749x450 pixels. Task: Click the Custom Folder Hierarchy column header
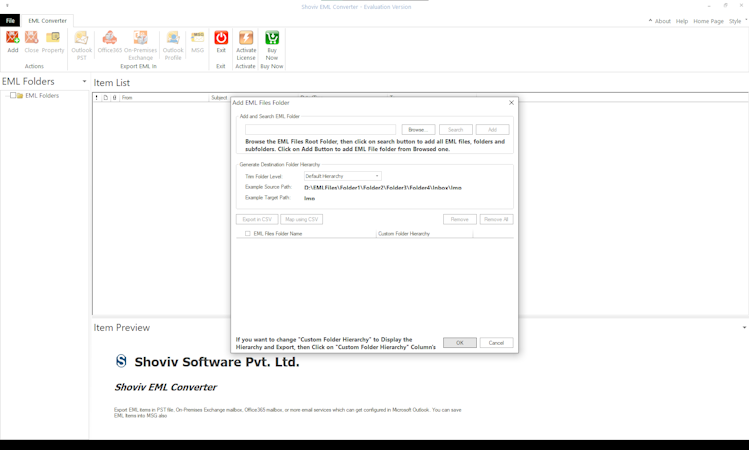coord(425,234)
